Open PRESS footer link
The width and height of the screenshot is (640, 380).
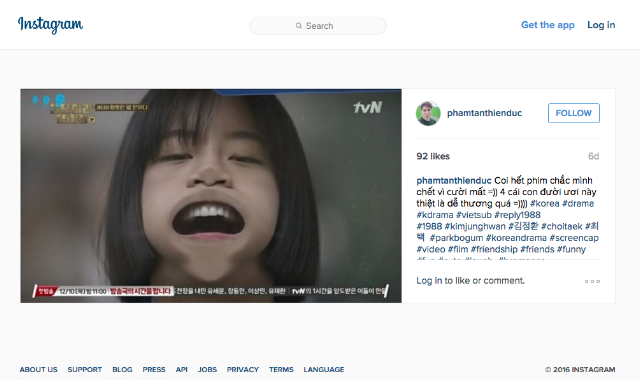(153, 369)
